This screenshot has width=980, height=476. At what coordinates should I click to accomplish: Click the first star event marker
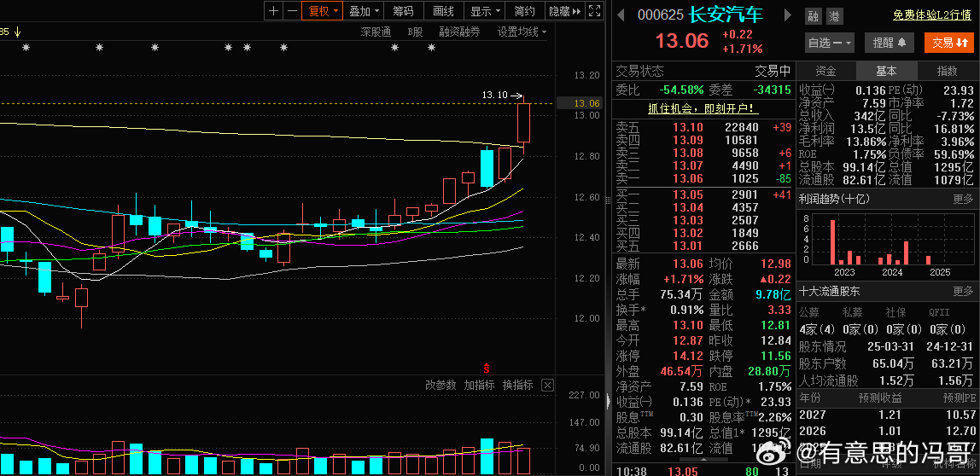[26, 48]
